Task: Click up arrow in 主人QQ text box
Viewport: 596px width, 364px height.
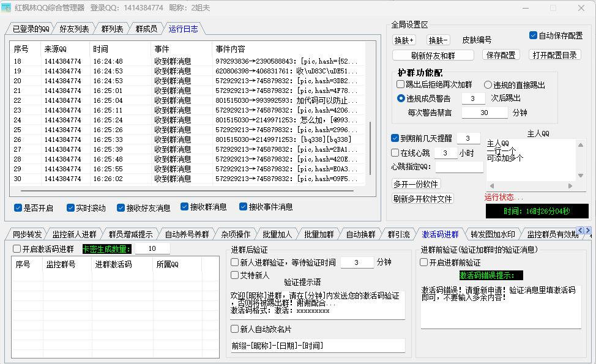Action: [572, 143]
